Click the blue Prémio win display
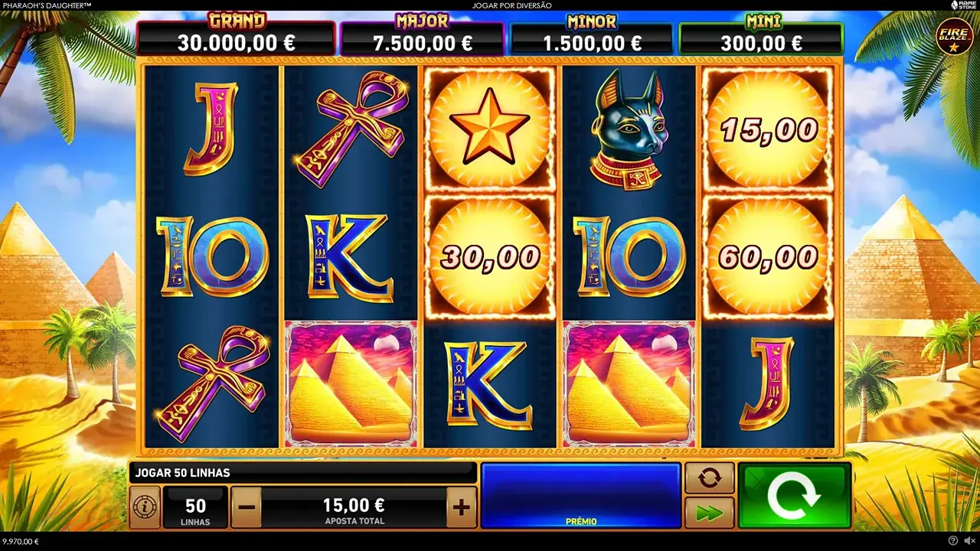 pos(580,496)
